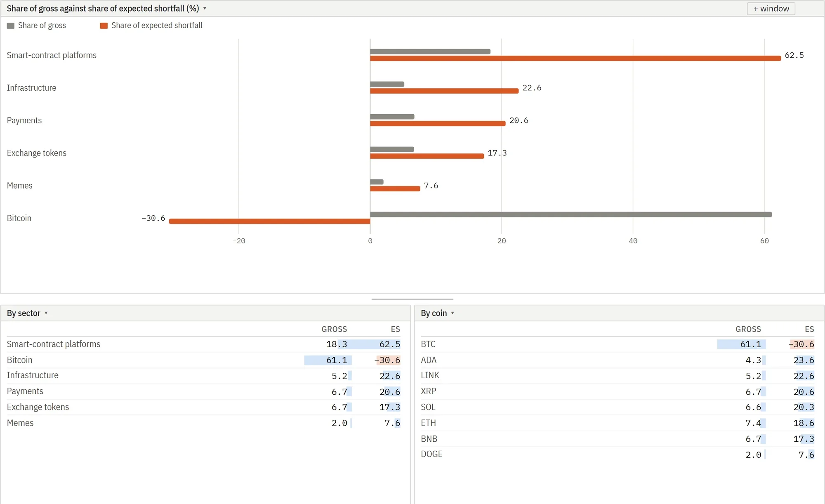This screenshot has width=825, height=504.
Task: Click the orange Infrastructure shortfall bar
Action: (x=444, y=91)
